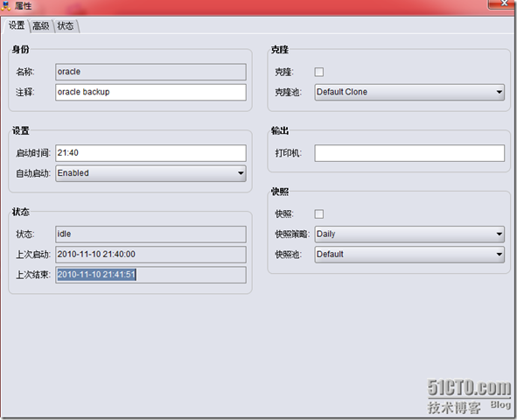Click the dropdown arrow beside Default Clone
This screenshot has width=517, height=420.
tap(500, 92)
